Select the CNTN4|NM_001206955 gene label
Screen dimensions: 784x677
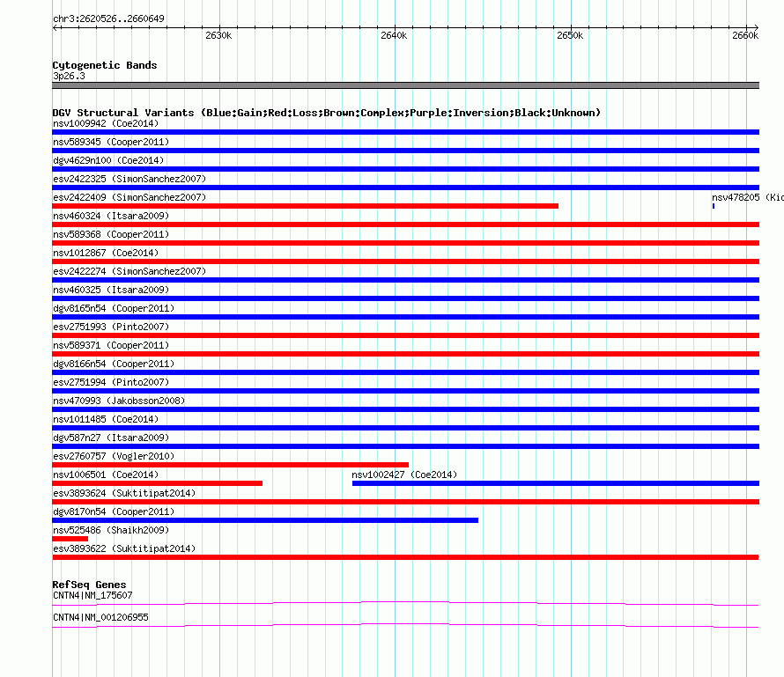tap(100, 617)
